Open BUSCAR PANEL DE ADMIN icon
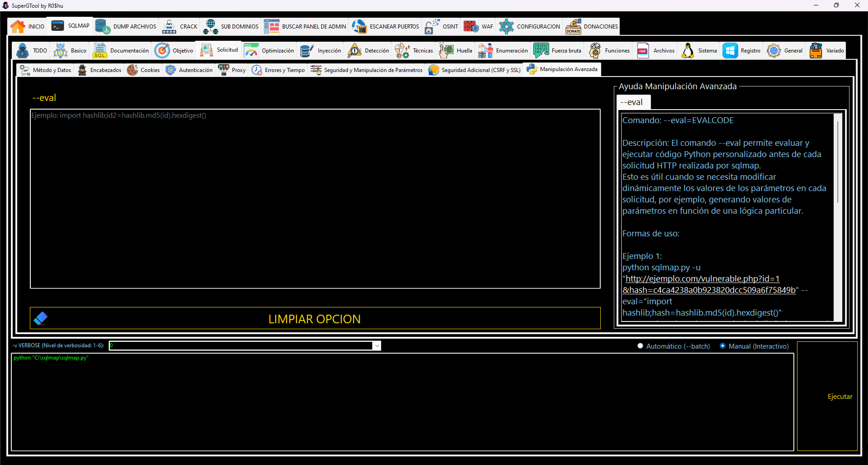This screenshot has height=465, width=868. pos(272,27)
